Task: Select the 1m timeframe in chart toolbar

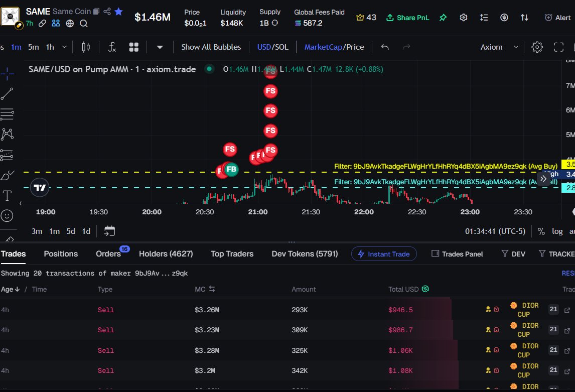Action: coord(16,47)
